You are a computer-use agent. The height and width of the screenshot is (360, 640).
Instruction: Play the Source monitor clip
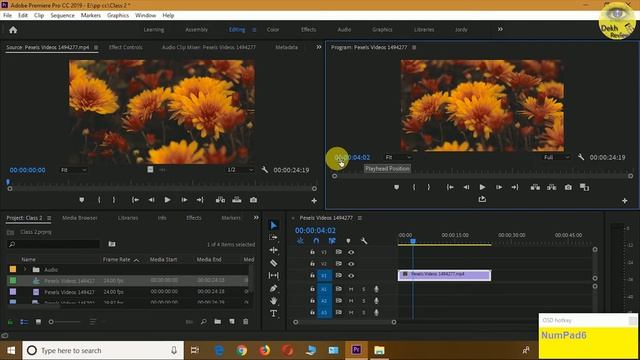[x=167, y=200]
